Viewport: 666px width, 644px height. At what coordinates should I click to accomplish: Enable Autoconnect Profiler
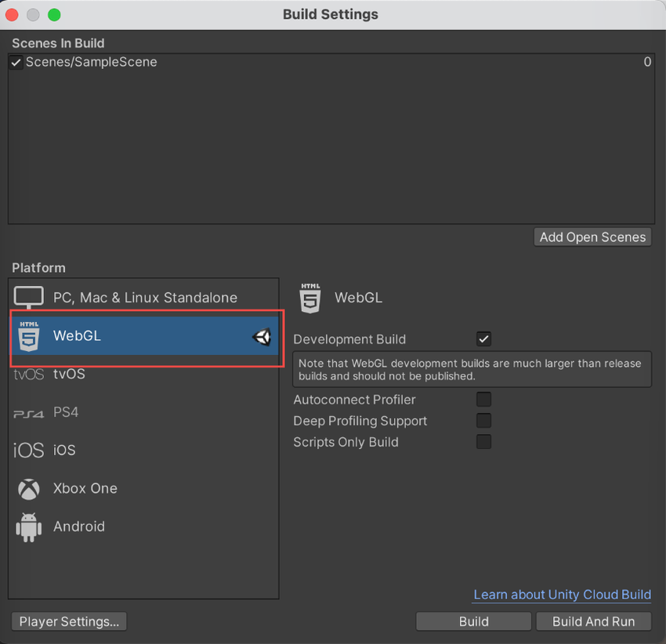point(483,400)
